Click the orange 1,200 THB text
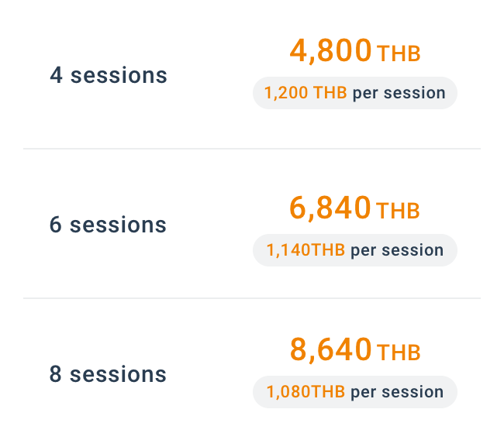 click(306, 93)
